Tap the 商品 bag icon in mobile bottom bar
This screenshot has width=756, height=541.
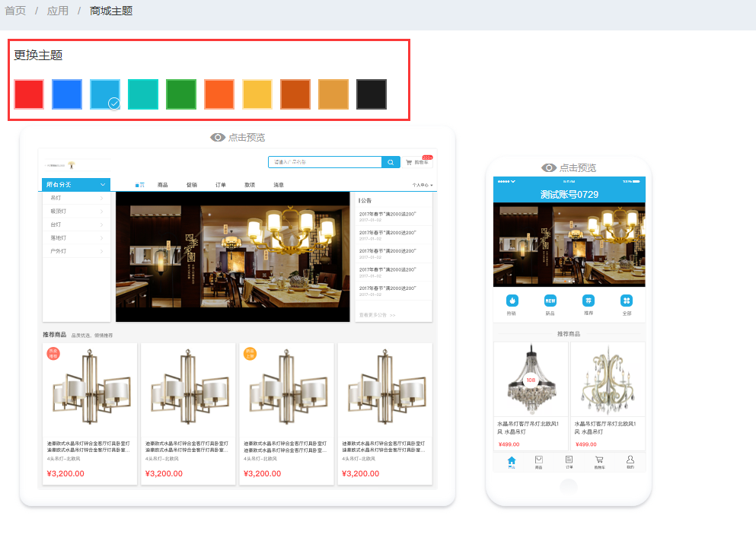pyautogui.click(x=538, y=460)
